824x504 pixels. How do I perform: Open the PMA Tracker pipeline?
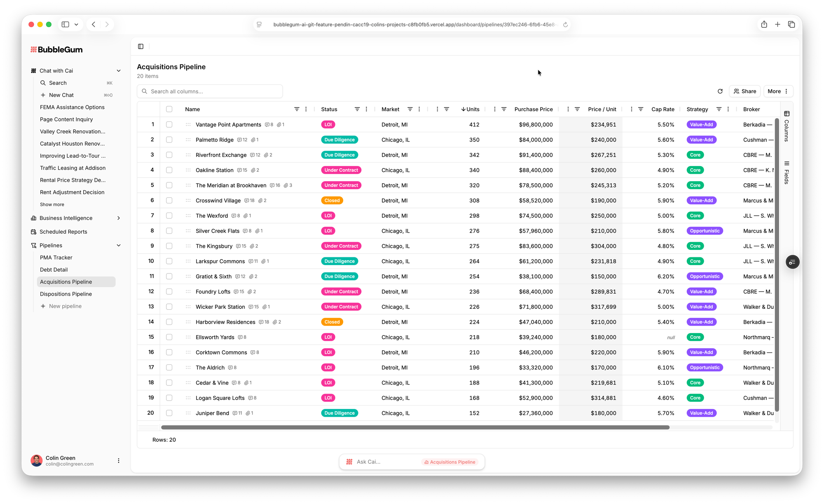(x=56, y=258)
